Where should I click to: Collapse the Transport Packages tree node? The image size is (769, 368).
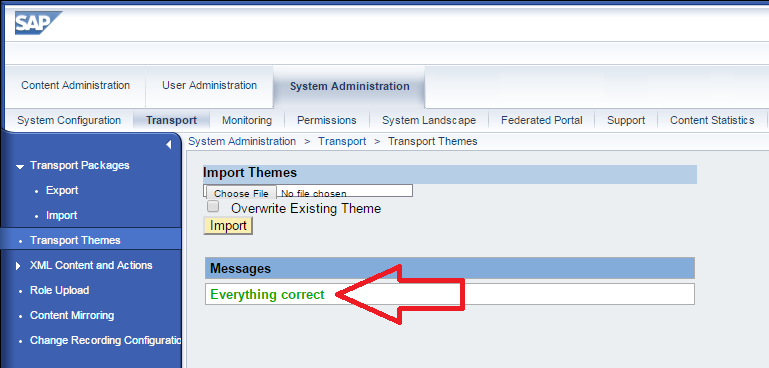pyautogui.click(x=20, y=167)
